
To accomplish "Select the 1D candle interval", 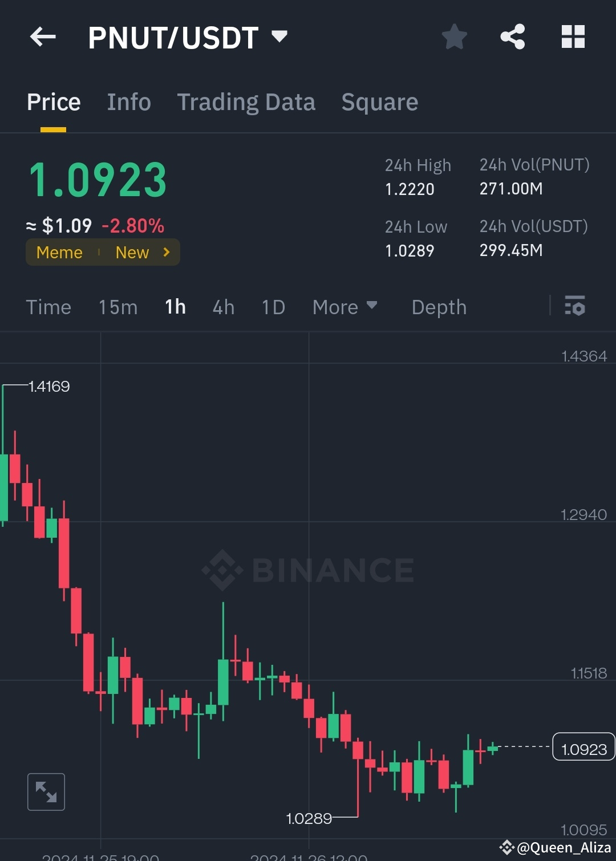I will [x=273, y=307].
